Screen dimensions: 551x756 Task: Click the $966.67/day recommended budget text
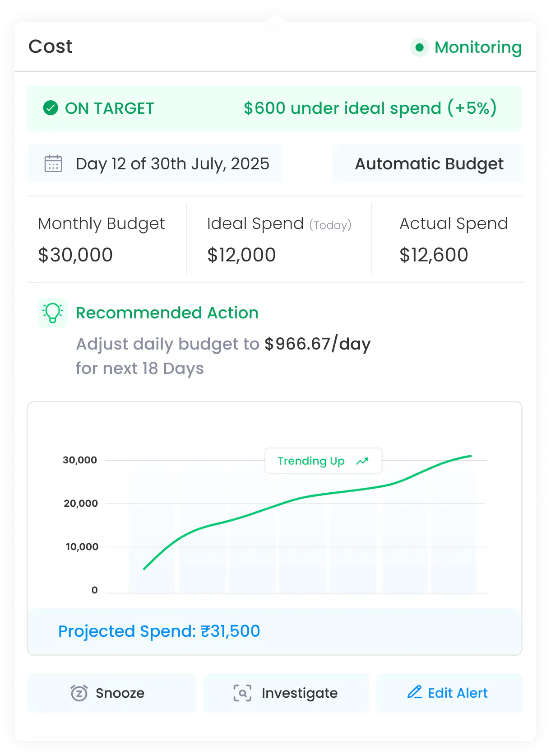coord(317,344)
